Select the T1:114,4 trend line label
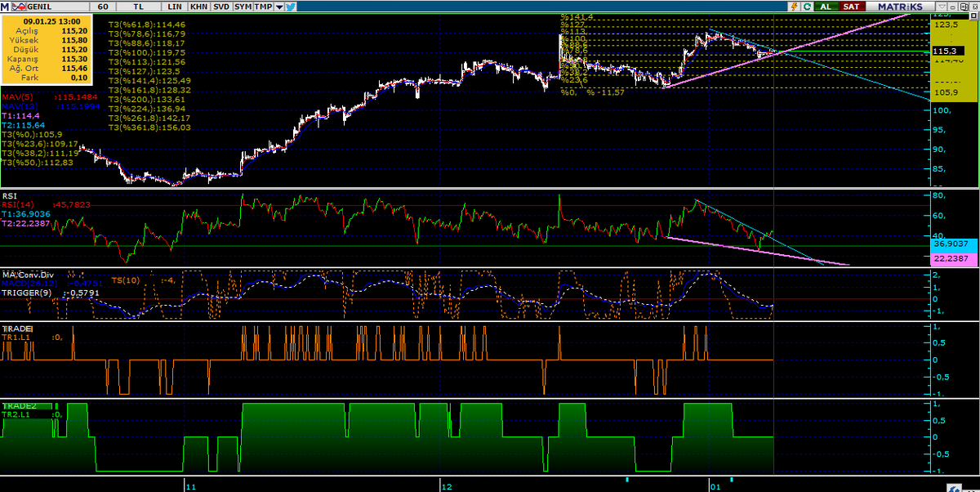Image resolution: width=980 pixels, height=492 pixels. click(x=19, y=115)
